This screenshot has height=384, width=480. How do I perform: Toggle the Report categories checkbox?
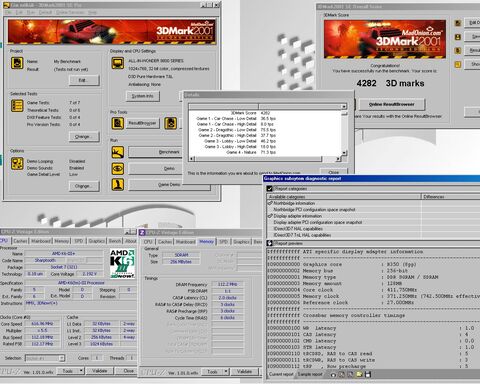[270, 189]
